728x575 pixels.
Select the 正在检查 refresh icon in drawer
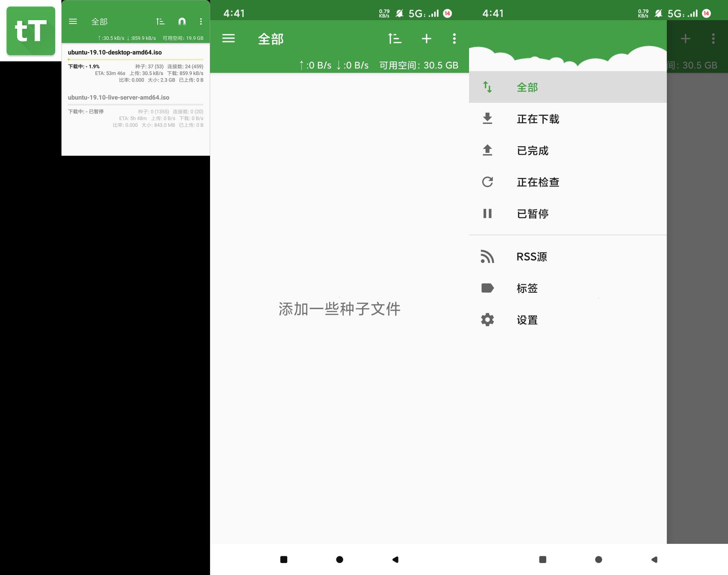coord(487,182)
